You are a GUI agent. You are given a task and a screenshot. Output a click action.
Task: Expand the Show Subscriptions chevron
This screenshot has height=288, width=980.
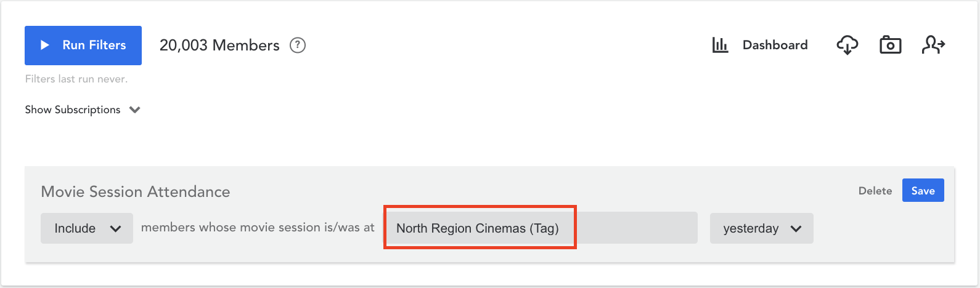click(135, 110)
